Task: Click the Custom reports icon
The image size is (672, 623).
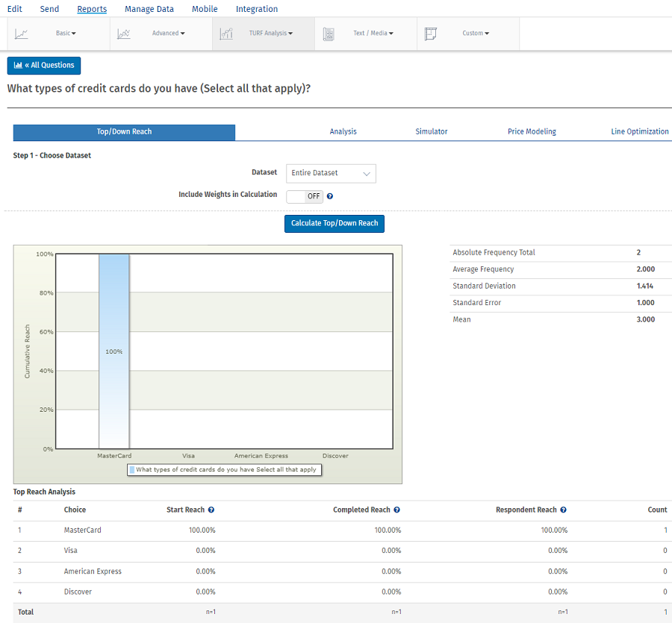Action: [x=430, y=34]
